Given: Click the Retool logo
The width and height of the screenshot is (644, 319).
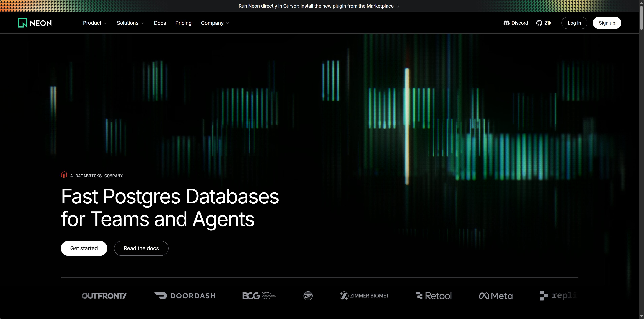Looking at the screenshot, I should [x=434, y=296].
